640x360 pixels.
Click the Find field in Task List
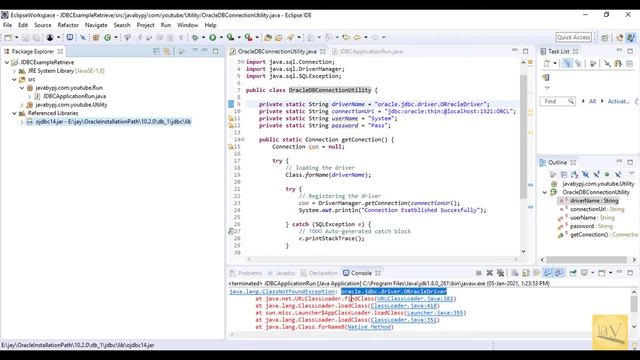click(x=558, y=101)
